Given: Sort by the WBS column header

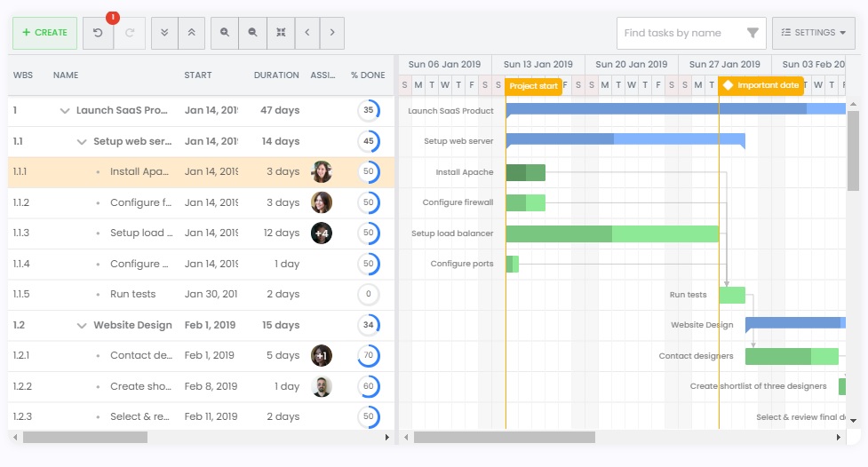Looking at the screenshot, I should [23, 75].
